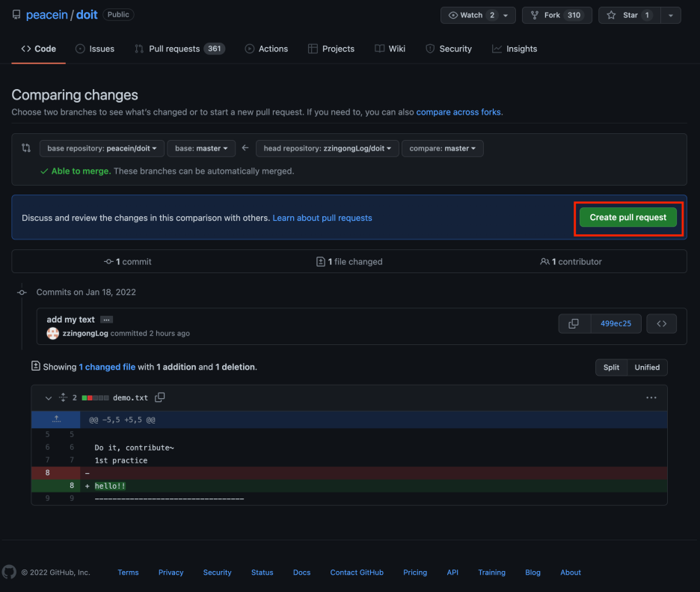700x592 pixels.
Task: Open the Privacy footer link
Action: 171,573
